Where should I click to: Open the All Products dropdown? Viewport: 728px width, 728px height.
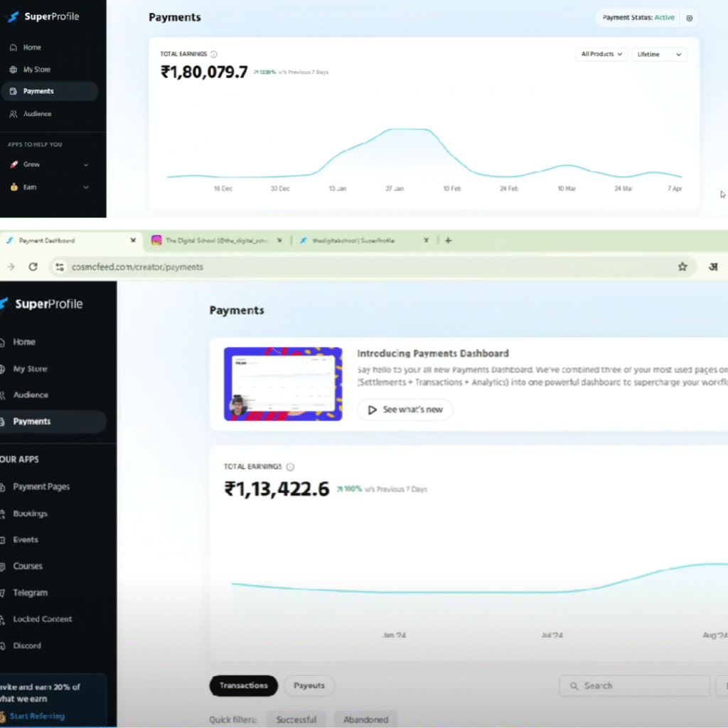click(x=601, y=54)
